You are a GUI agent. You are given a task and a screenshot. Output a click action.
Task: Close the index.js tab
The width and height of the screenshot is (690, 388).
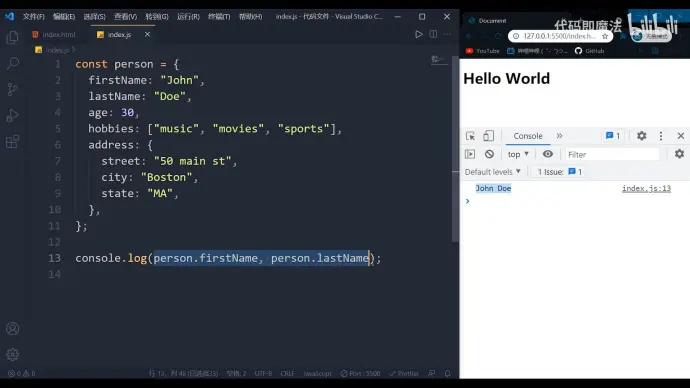click(147, 34)
